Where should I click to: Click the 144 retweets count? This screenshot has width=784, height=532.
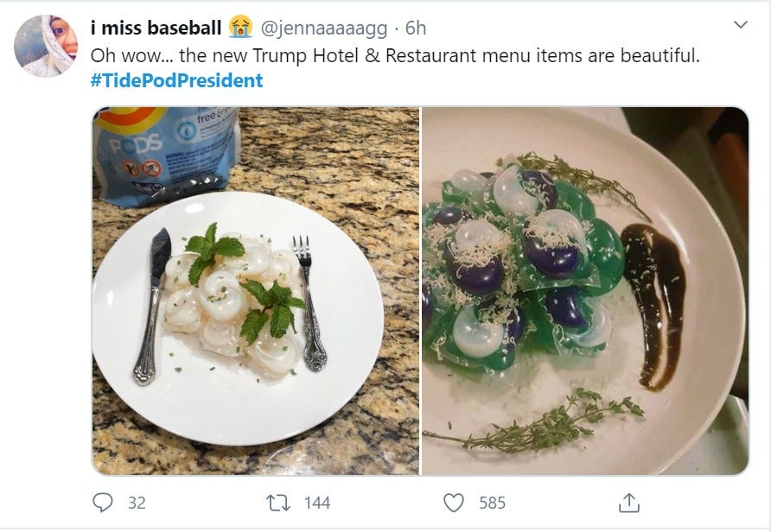pos(317,503)
